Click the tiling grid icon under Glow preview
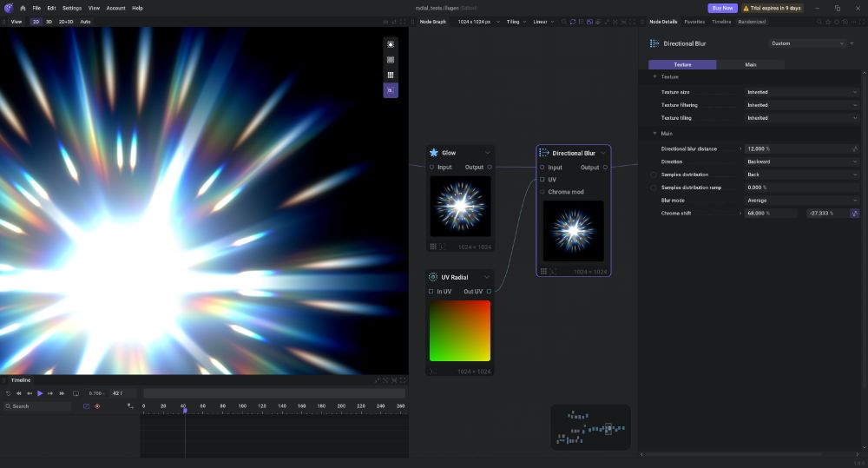Image resolution: width=868 pixels, height=468 pixels. coord(433,247)
